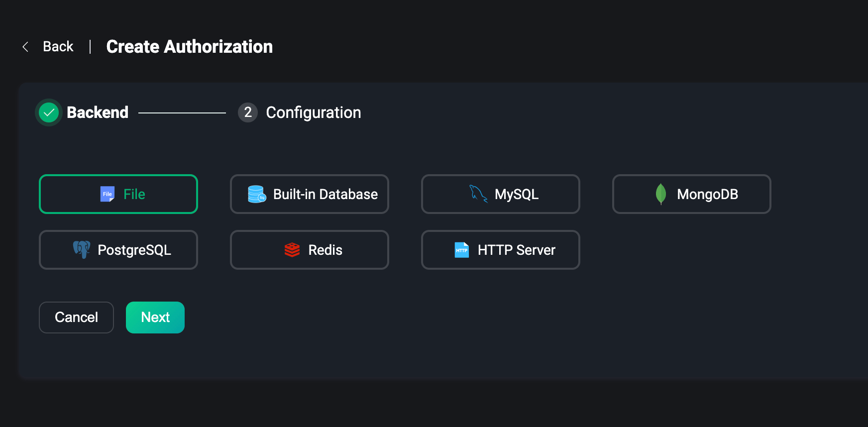
Task: Click the File document icon
Action: pos(107,194)
